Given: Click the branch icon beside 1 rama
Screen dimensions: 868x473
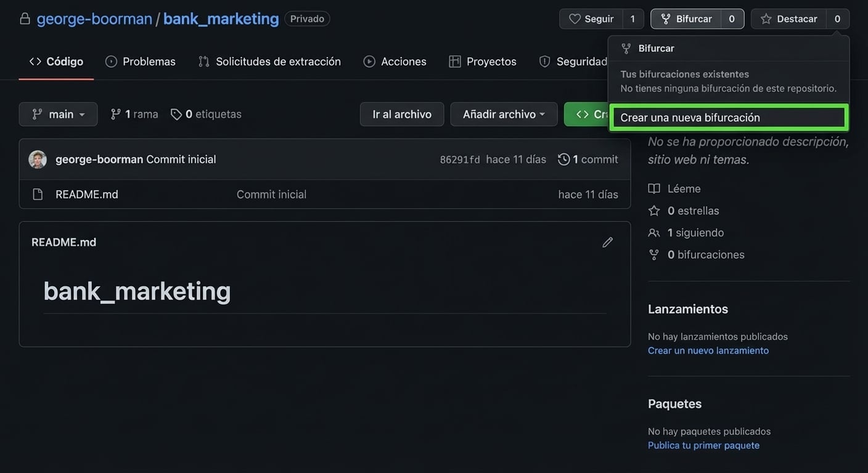Looking at the screenshot, I should [115, 114].
